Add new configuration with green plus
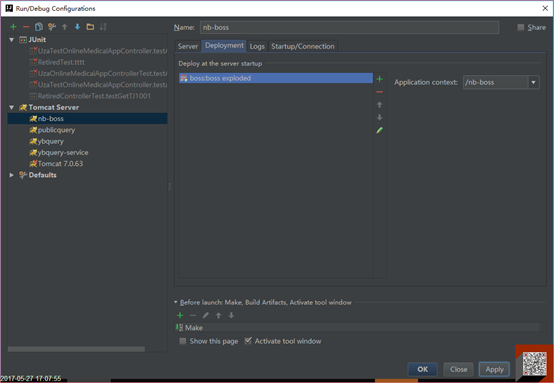The width and height of the screenshot is (554, 383). (x=13, y=27)
